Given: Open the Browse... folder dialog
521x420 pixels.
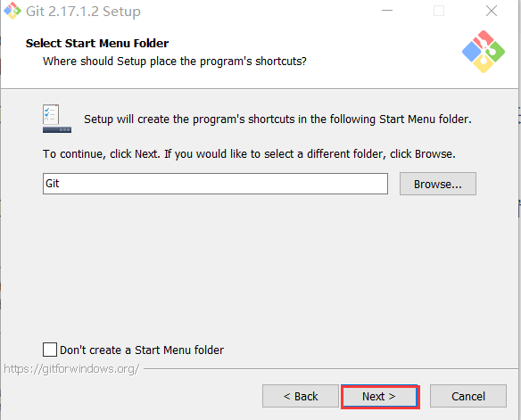Looking at the screenshot, I should click(438, 184).
